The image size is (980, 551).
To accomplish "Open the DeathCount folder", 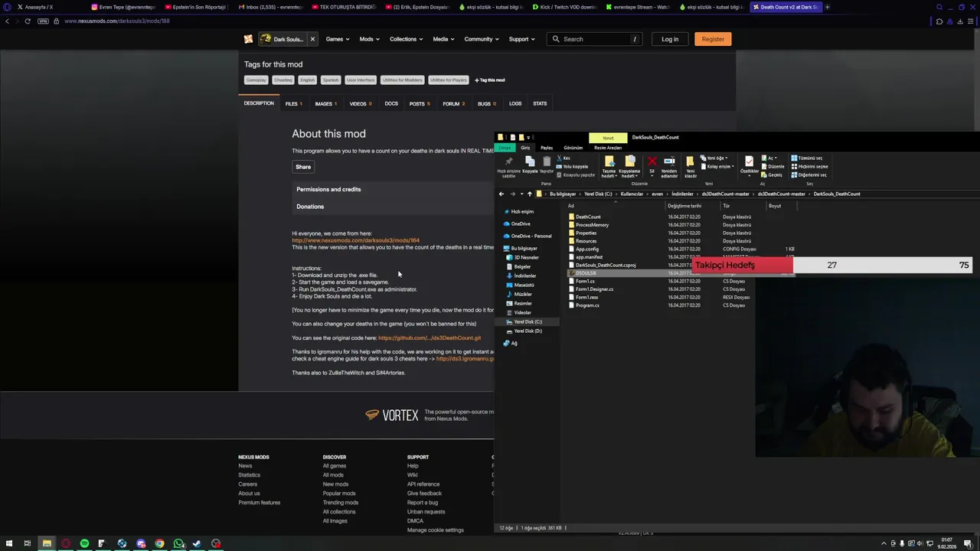I will click(587, 217).
